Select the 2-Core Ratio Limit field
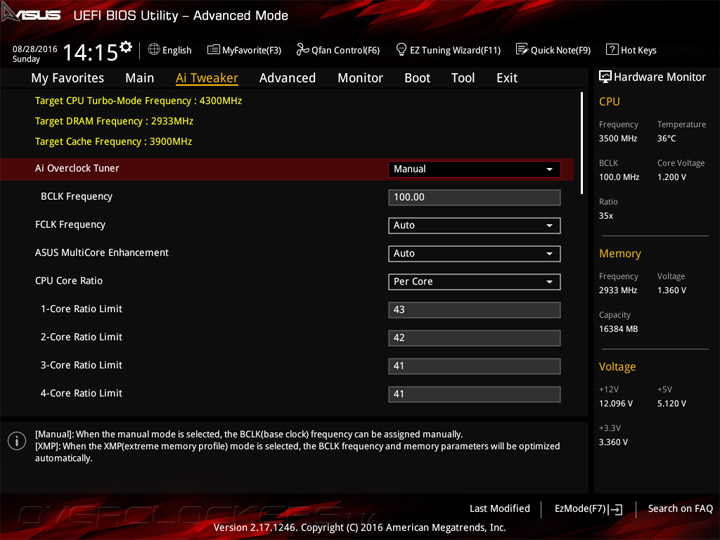This screenshot has height=540, width=720. pyautogui.click(x=474, y=338)
